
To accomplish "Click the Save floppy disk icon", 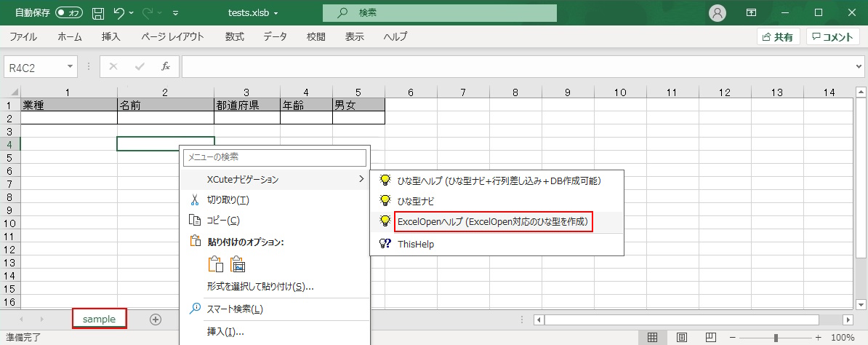I will coord(98,13).
